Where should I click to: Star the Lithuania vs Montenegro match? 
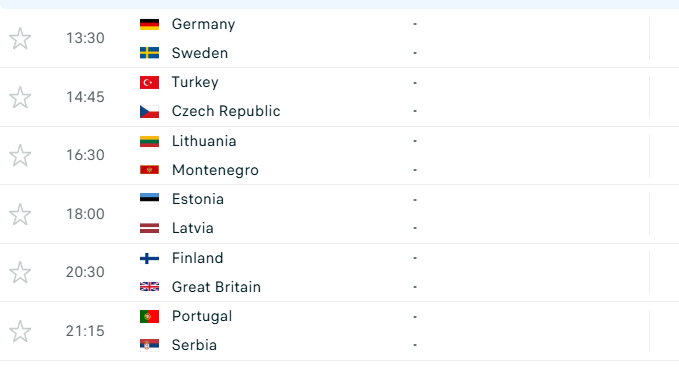pyautogui.click(x=20, y=155)
